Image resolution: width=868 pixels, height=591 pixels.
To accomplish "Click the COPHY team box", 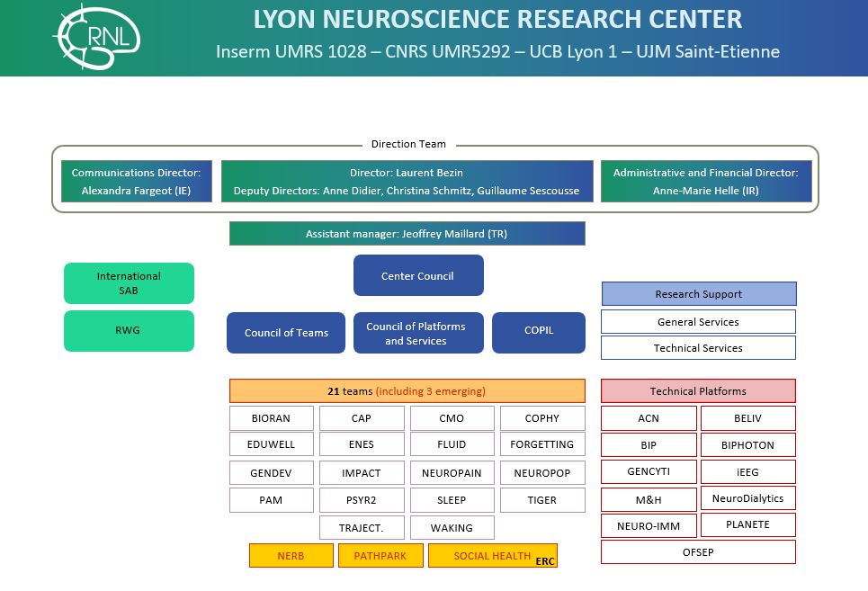I will tap(542, 418).
